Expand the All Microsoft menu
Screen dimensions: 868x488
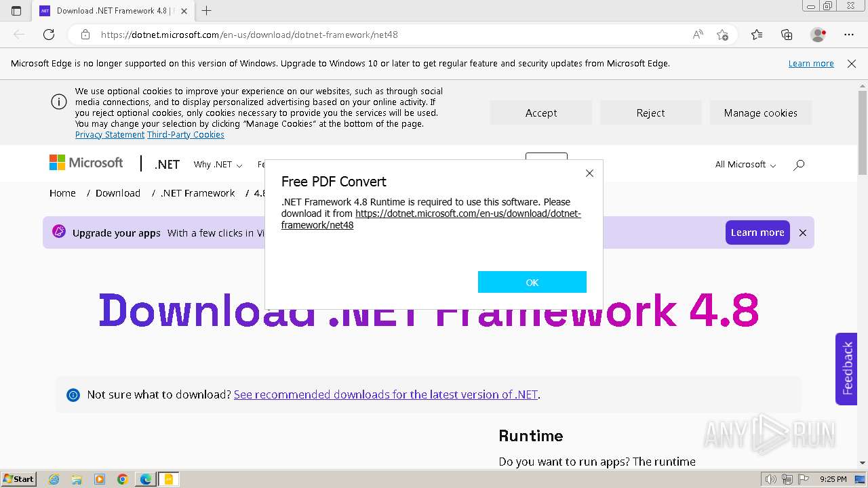745,165
